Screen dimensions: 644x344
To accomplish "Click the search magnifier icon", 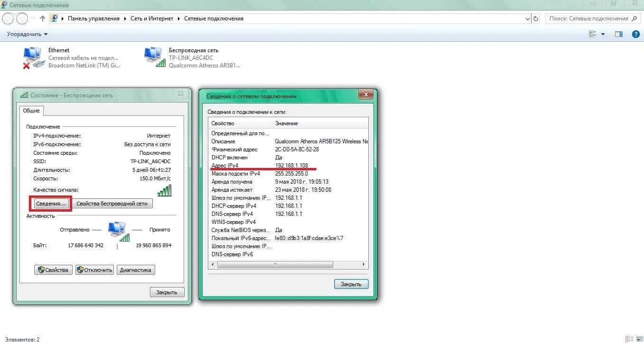I will (x=634, y=19).
